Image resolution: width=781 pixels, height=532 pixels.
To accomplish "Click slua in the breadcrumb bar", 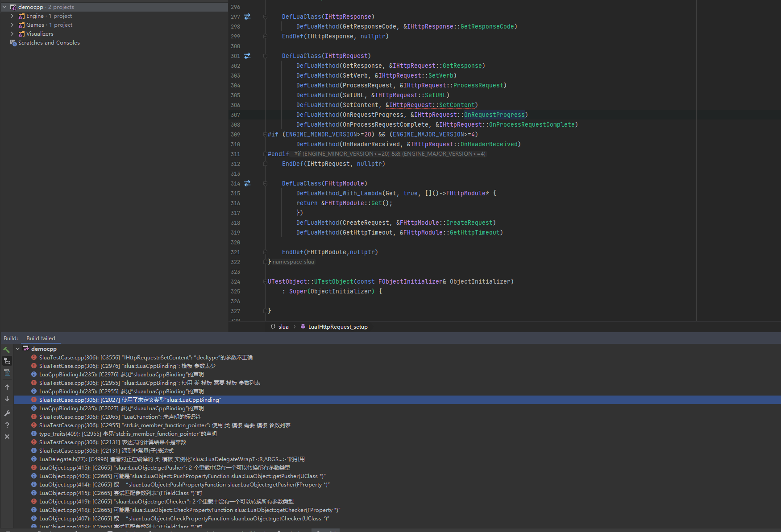I will tap(283, 327).
